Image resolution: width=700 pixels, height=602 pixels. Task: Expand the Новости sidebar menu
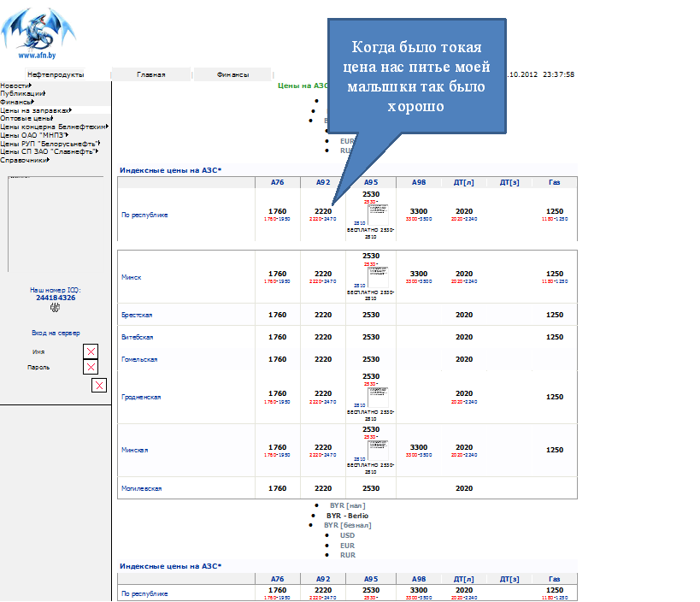[15, 86]
